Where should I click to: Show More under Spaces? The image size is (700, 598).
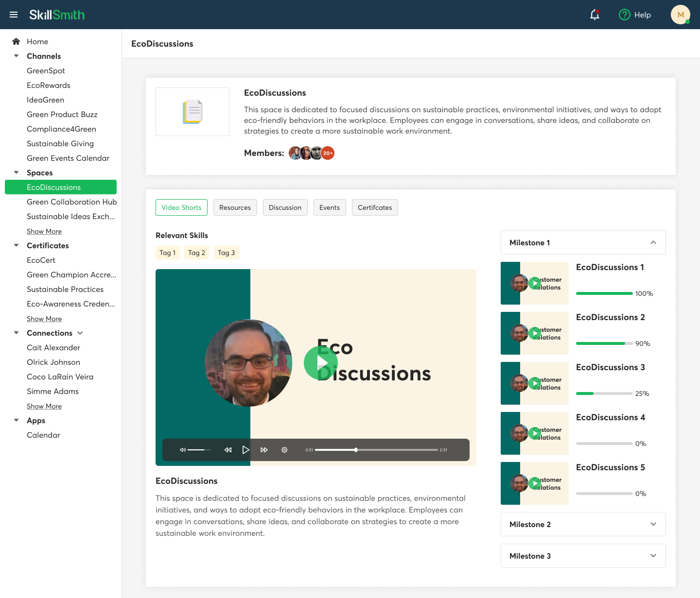coord(44,231)
